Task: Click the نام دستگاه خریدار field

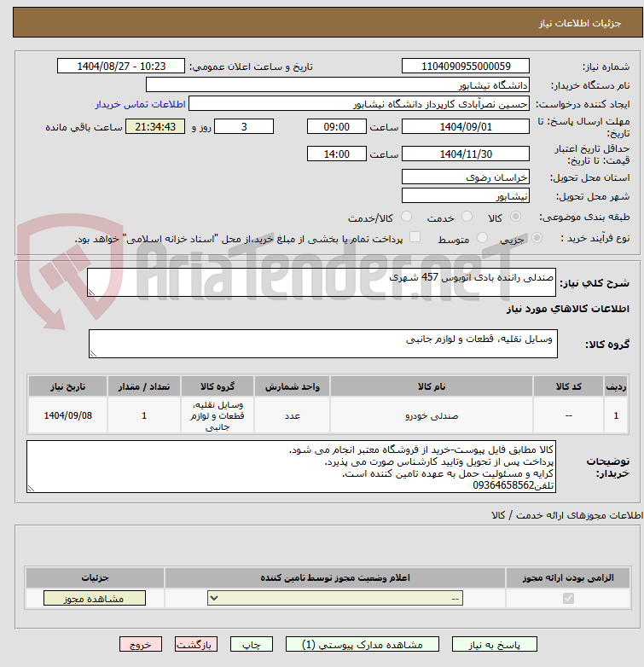Action: pos(338,85)
